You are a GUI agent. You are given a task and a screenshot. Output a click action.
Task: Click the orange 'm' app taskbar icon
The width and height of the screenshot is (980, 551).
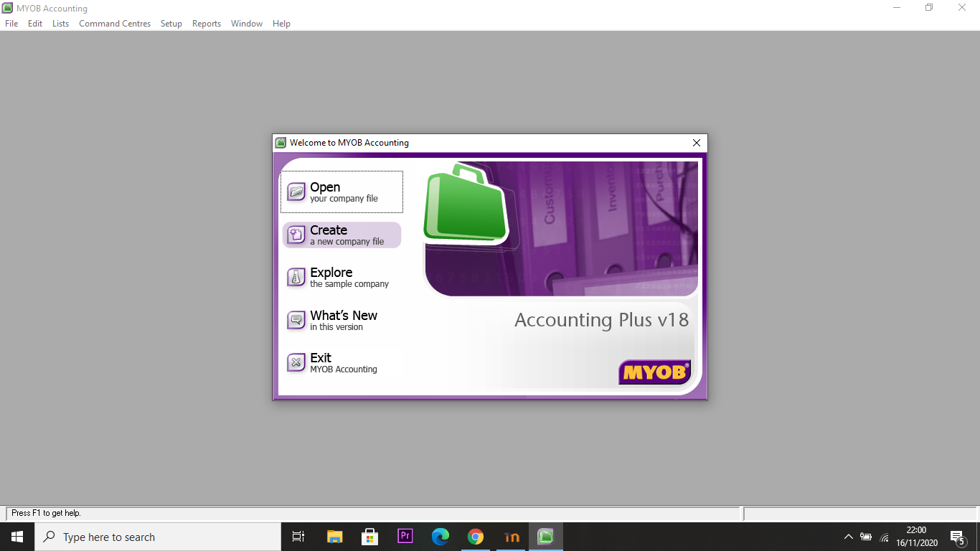coord(511,537)
